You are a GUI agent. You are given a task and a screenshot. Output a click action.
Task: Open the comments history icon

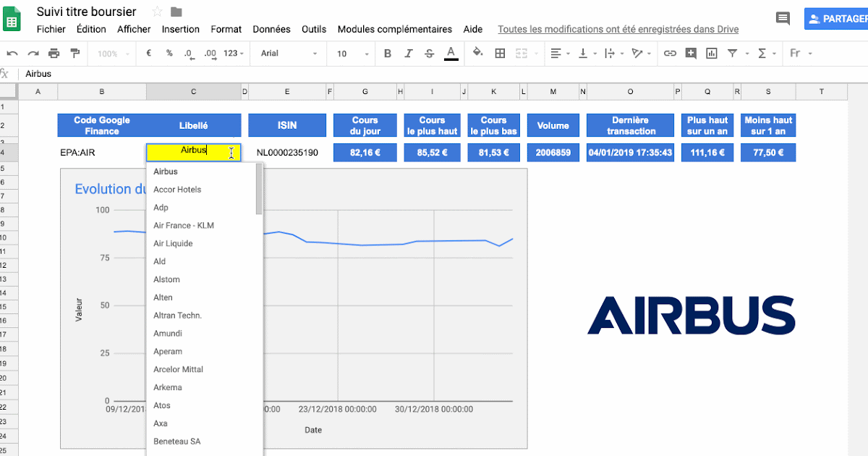(x=783, y=19)
